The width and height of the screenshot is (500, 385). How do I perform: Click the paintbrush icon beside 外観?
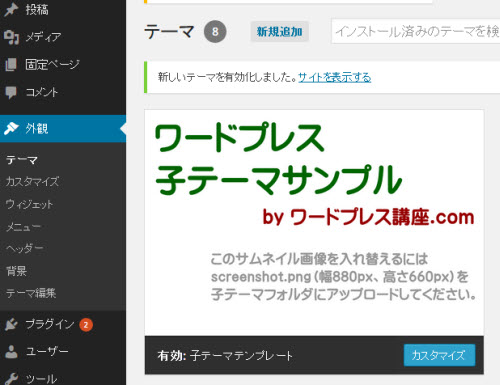pyautogui.click(x=11, y=128)
